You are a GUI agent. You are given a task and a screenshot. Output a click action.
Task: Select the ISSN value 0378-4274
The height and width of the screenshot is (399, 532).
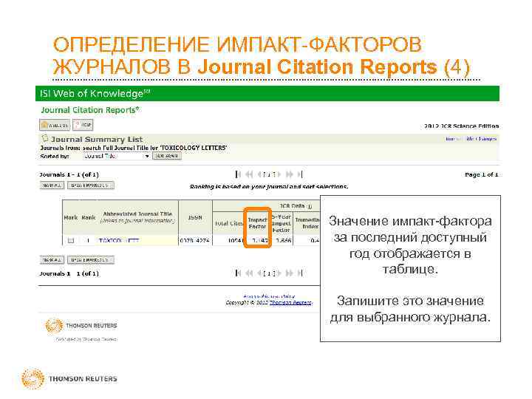pyautogui.click(x=195, y=241)
